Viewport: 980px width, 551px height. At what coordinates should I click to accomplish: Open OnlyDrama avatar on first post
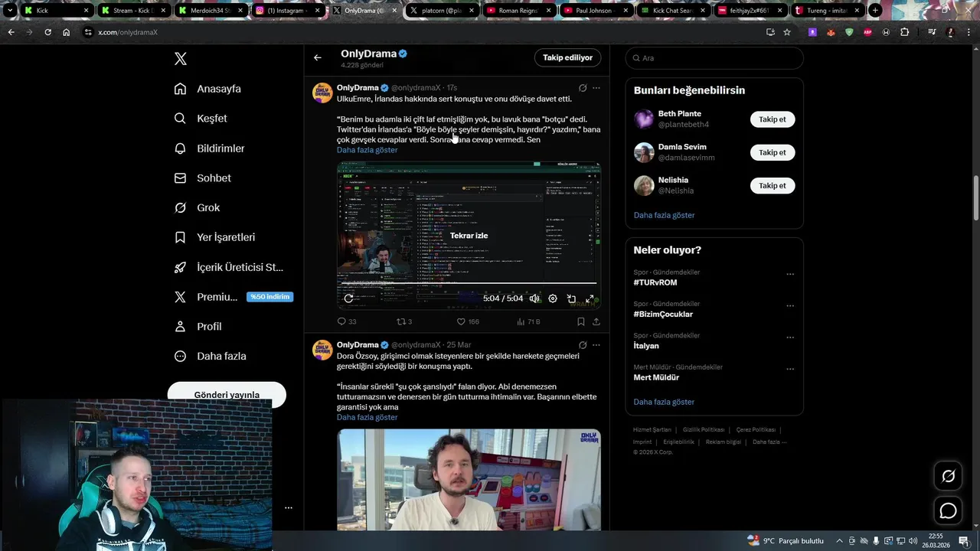coord(322,93)
